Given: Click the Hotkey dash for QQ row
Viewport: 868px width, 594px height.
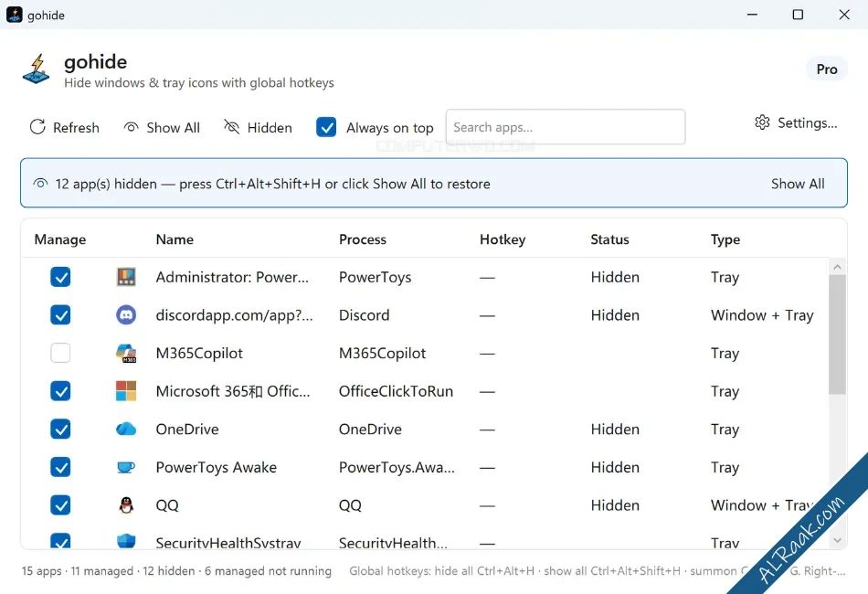Looking at the screenshot, I should click(487, 505).
